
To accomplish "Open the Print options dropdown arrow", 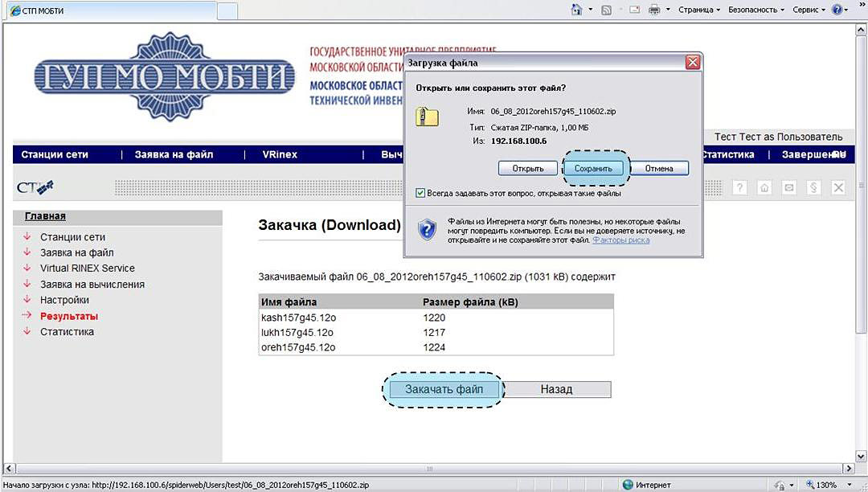I will tap(668, 10).
